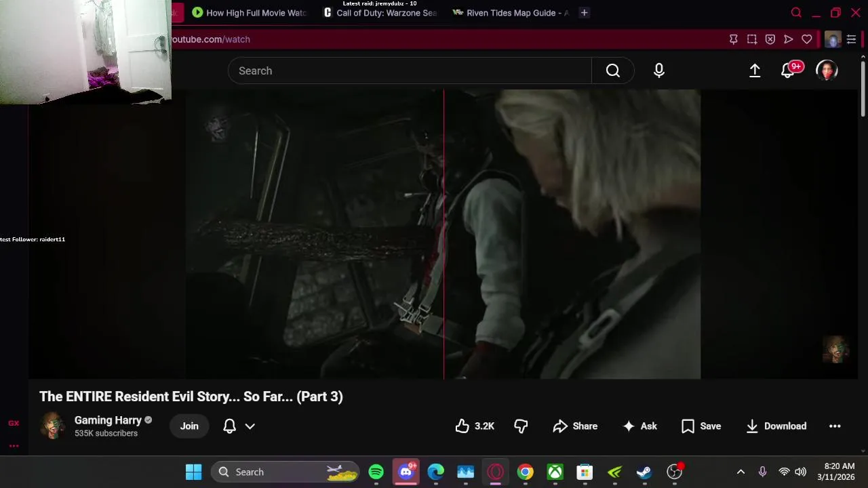Open the Gaming Harry channel name link

coord(108,420)
